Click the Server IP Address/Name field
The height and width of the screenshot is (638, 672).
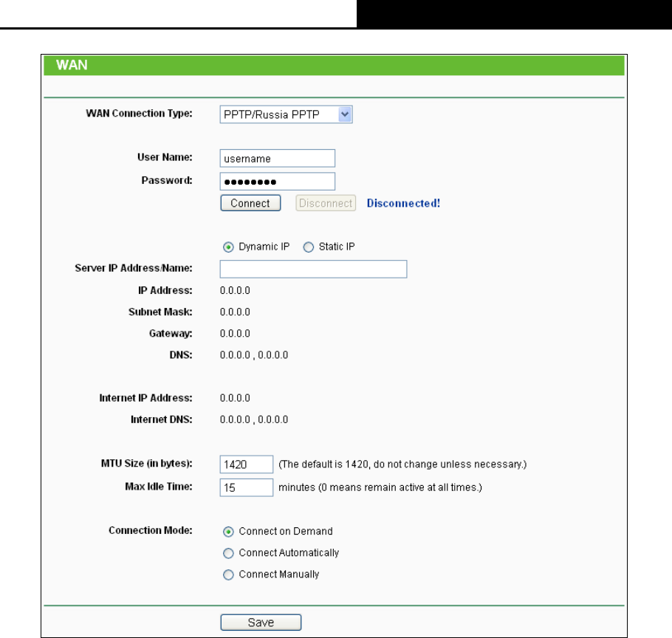(313, 269)
